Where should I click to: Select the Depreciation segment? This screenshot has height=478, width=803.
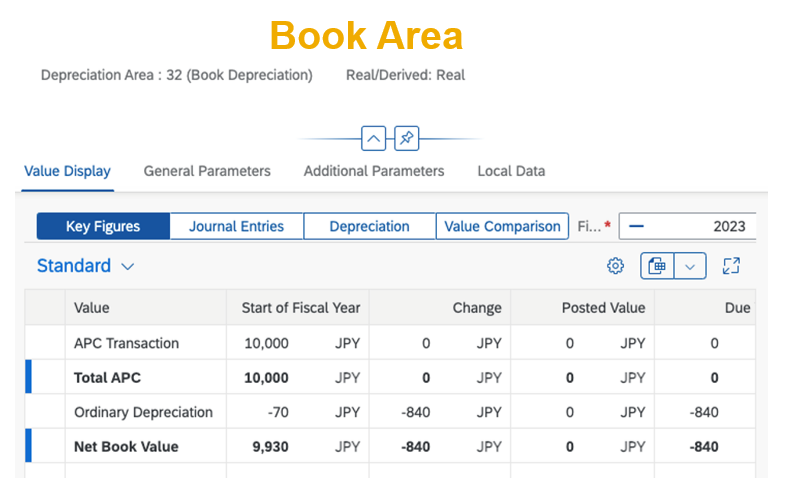point(369,226)
